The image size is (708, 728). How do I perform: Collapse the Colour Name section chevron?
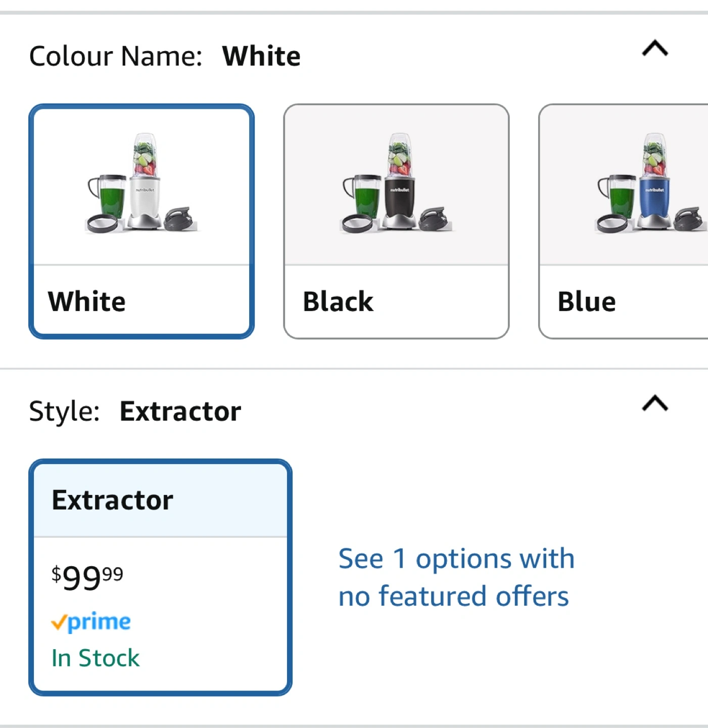(655, 49)
